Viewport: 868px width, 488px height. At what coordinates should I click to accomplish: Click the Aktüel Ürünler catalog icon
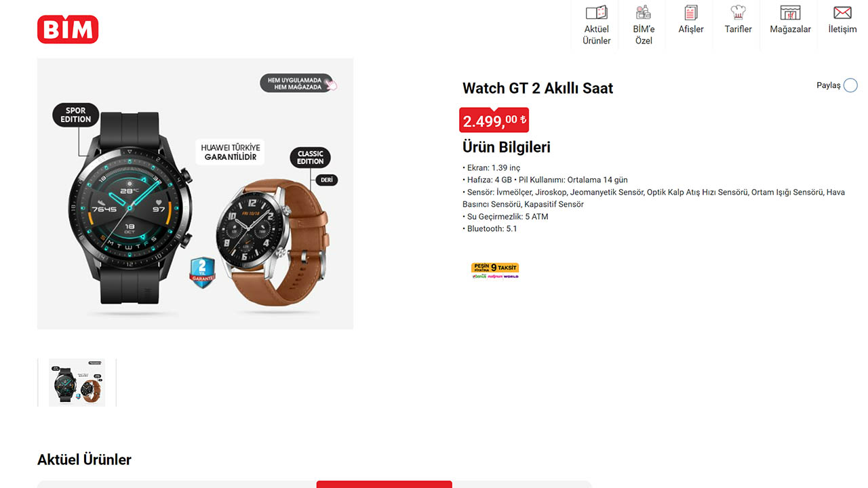pos(596,12)
